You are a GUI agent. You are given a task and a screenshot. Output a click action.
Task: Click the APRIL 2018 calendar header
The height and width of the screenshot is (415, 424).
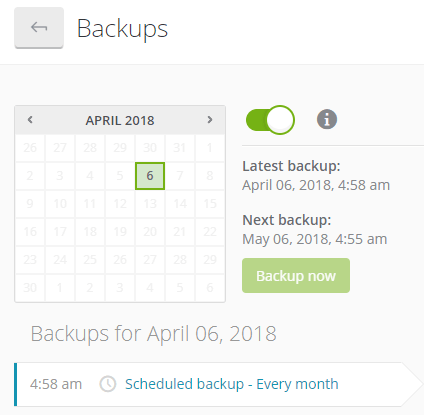point(120,120)
